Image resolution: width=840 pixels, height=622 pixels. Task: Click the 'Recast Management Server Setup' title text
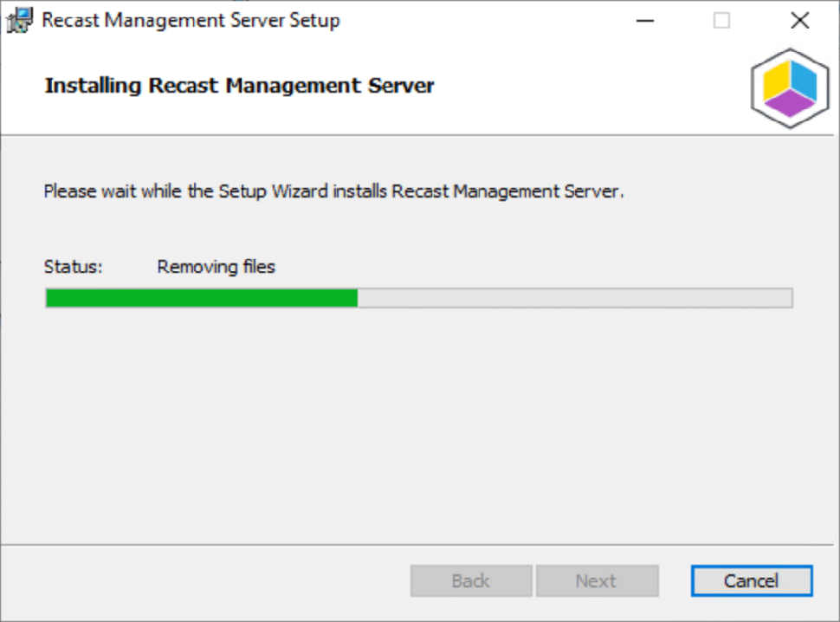tap(191, 21)
